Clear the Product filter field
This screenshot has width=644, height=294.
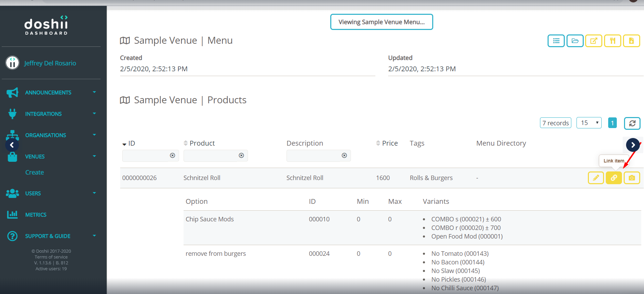coord(241,156)
